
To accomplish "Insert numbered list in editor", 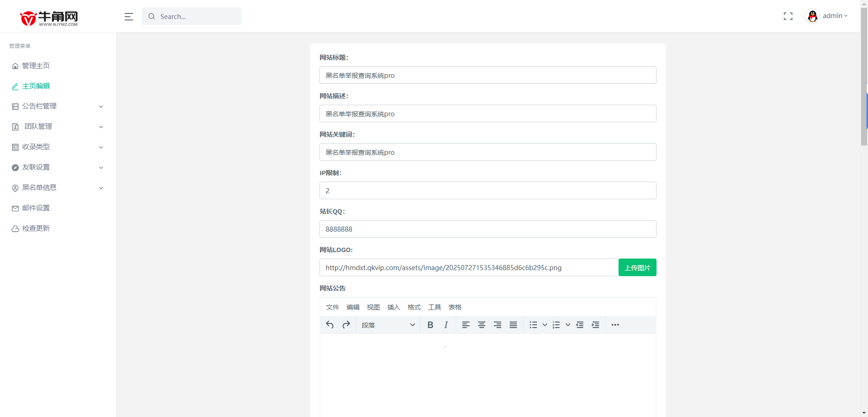I will [556, 325].
